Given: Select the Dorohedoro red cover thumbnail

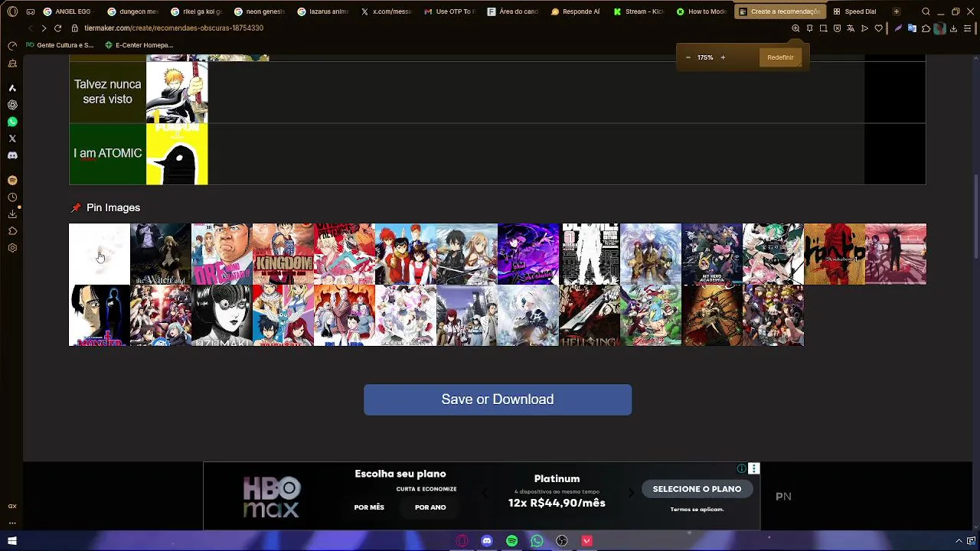Looking at the screenshot, I should (835, 254).
